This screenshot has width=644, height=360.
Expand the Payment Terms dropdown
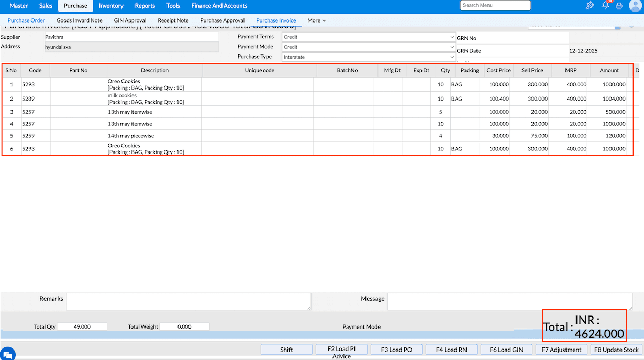coord(369,37)
